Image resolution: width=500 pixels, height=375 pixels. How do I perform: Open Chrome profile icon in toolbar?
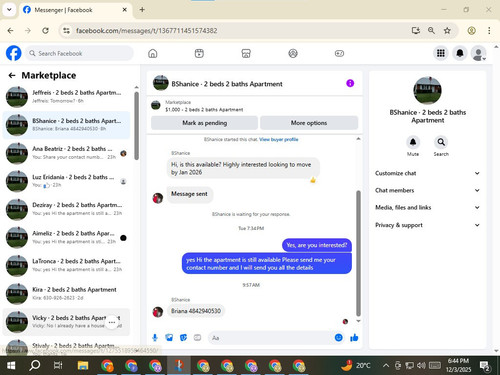[471, 31]
